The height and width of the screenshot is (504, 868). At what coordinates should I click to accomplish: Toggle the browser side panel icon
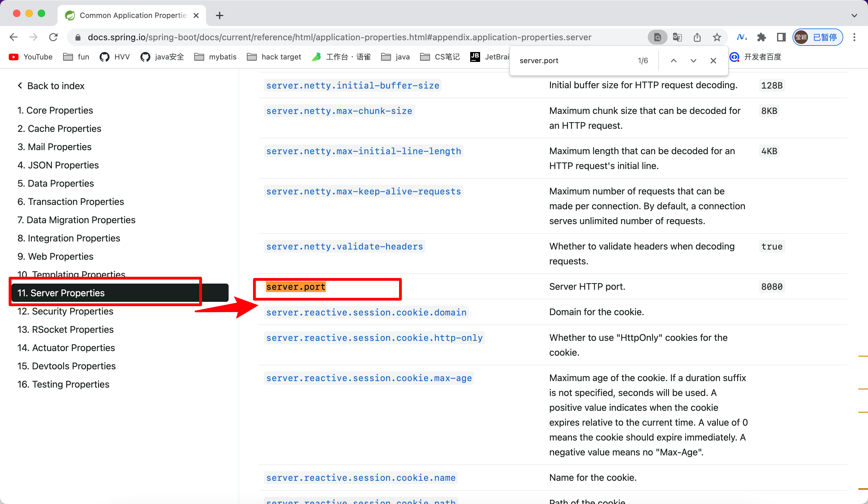(x=781, y=37)
